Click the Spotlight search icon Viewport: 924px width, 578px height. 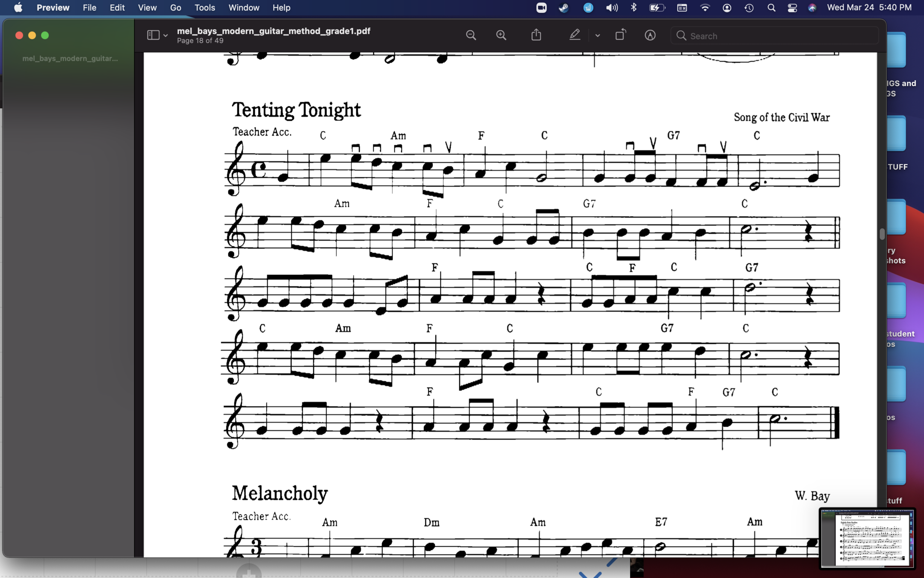771,8
